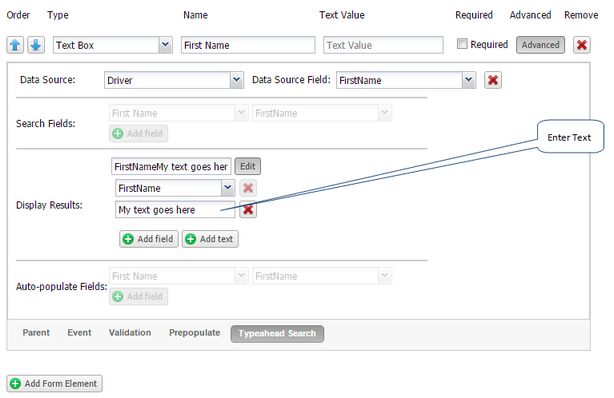Screen dimensions: 614x398
Task: Add Form Element at the bottom
Action: [54, 384]
